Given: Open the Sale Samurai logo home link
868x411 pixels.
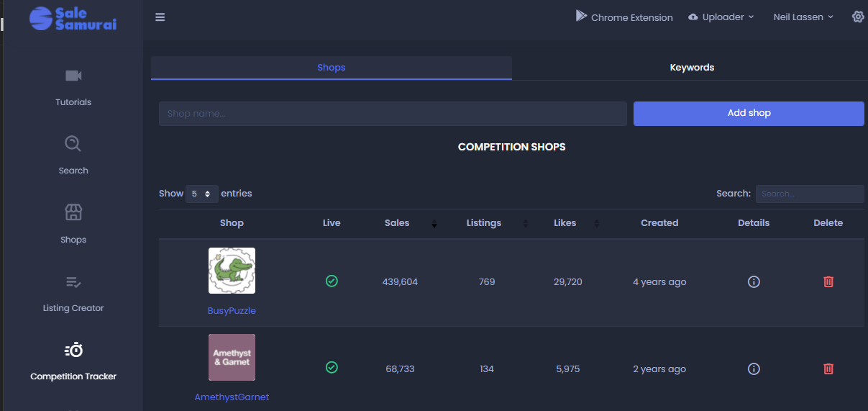Looking at the screenshot, I should coord(73,19).
